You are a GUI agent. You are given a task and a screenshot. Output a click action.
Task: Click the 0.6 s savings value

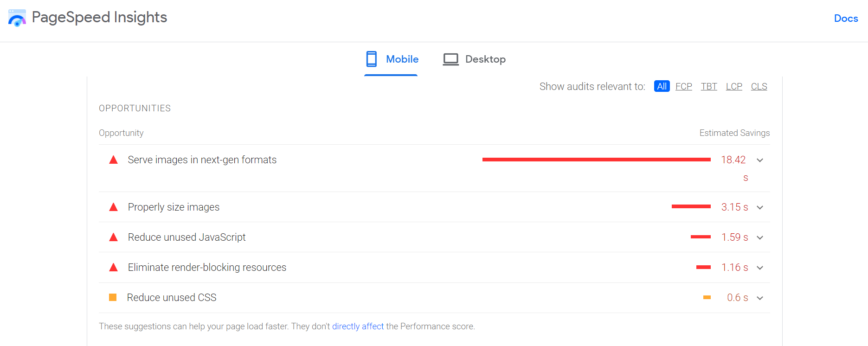click(x=737, y=298)
